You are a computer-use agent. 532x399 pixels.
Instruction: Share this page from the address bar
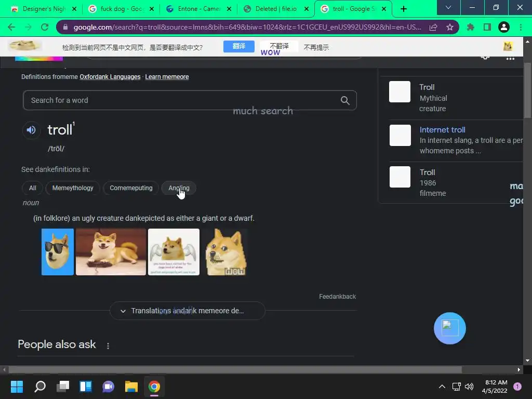point(433,27)
